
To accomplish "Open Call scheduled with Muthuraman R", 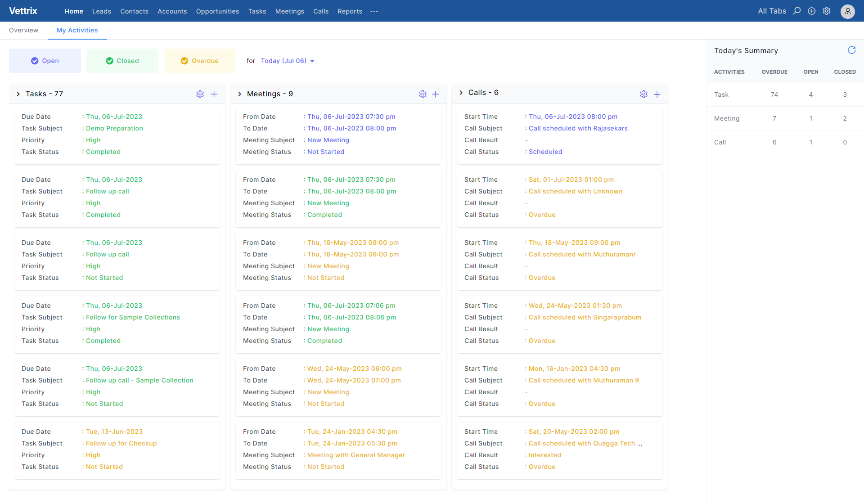I will [x=584, y=380].
